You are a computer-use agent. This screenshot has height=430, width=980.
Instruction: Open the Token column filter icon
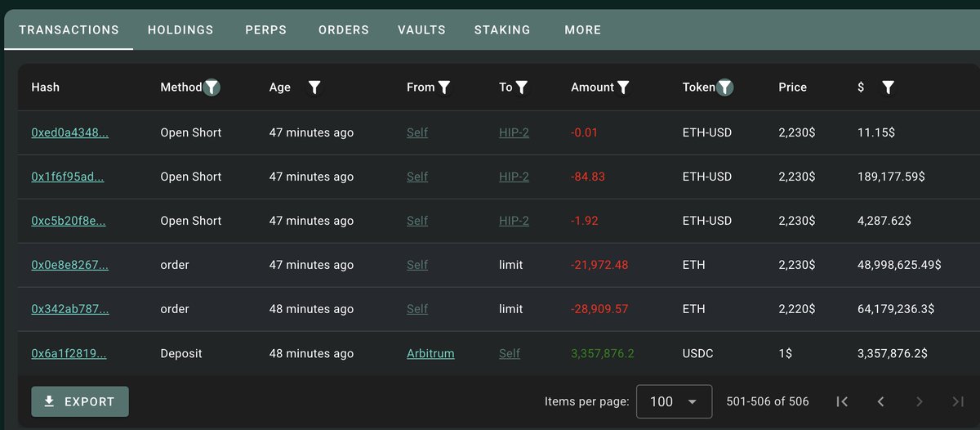tap(724, 87)
